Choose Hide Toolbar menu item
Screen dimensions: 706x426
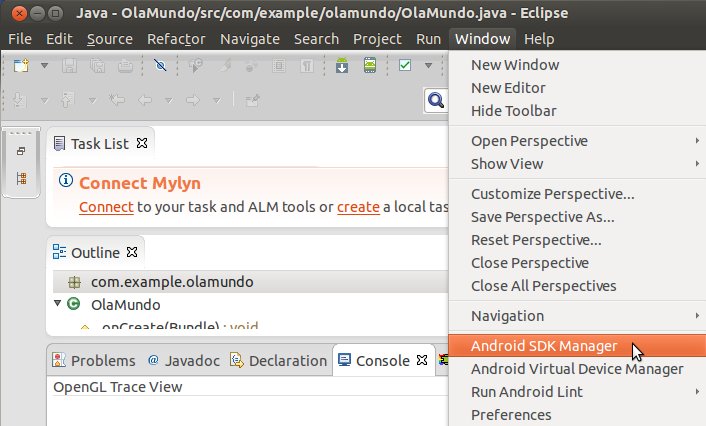(577, 111)
